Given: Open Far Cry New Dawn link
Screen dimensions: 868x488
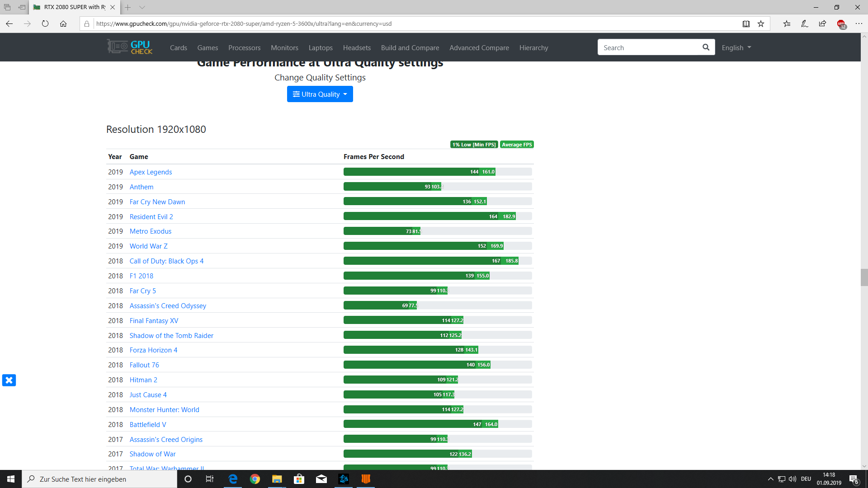Looking at the screenshot, I should [157, 202].
